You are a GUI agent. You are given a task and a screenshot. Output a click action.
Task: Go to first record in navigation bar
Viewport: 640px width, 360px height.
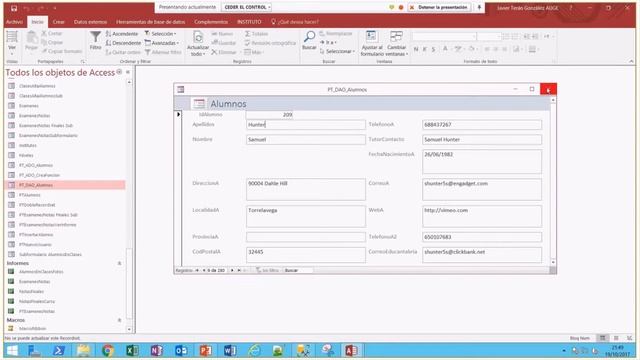pos(197,270)
